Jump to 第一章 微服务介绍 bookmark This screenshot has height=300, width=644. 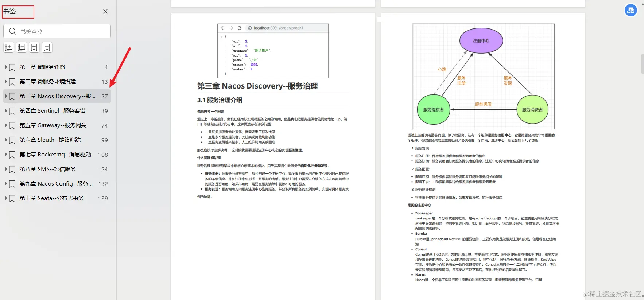point(42,67)
